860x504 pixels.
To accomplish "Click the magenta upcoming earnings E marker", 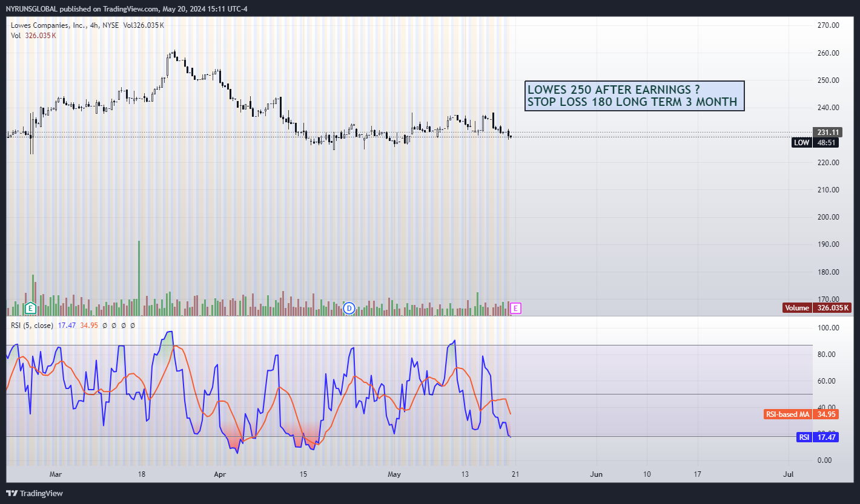I will pyautogui.click(x=515, y=309).
